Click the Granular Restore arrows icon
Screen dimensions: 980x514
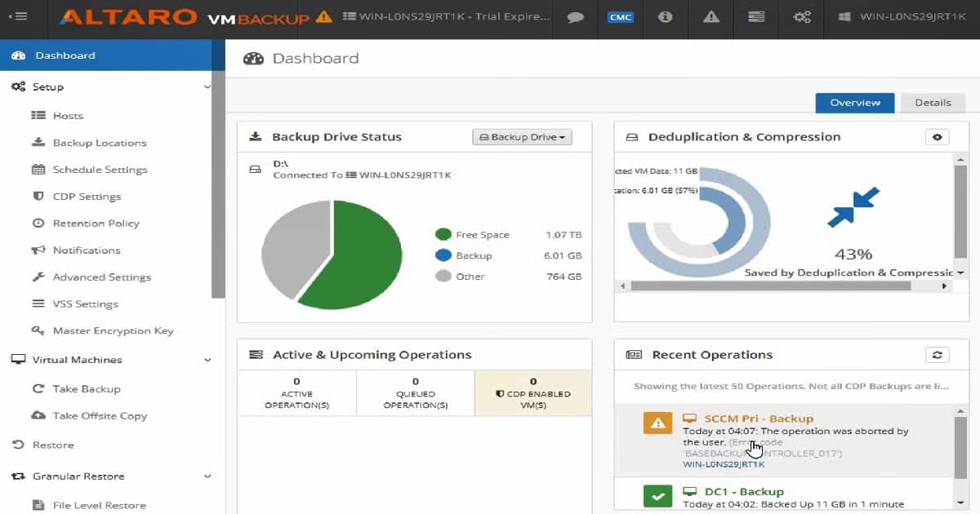pos(18,476)
